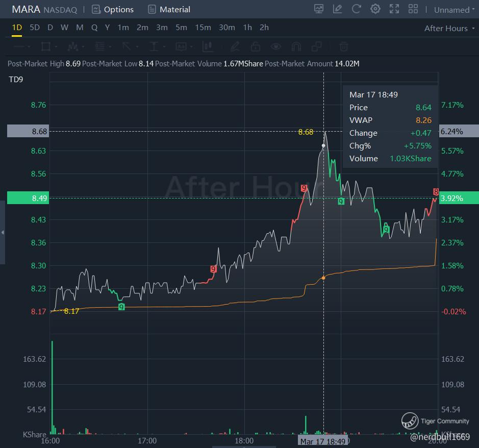Viewport: 479px width, 448px height.
Task: Select the Q quarterly timeframe
Action: pyautogui.click(x=94, y=28)
